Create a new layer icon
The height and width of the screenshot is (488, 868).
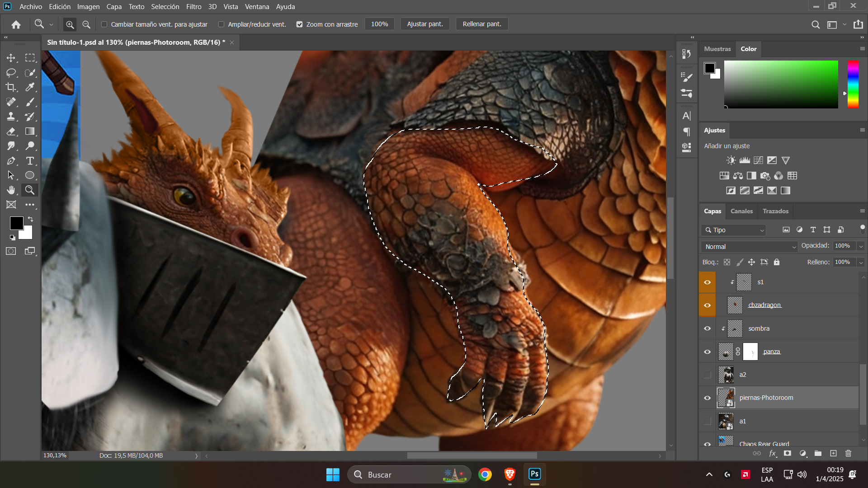pos(833,453)
